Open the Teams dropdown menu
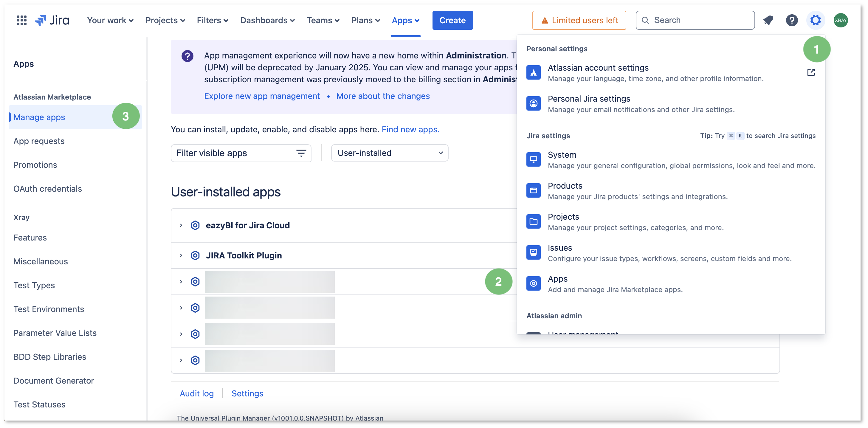Screen dimensions: 868x428 pyautogui.click(x=323, y=21)
